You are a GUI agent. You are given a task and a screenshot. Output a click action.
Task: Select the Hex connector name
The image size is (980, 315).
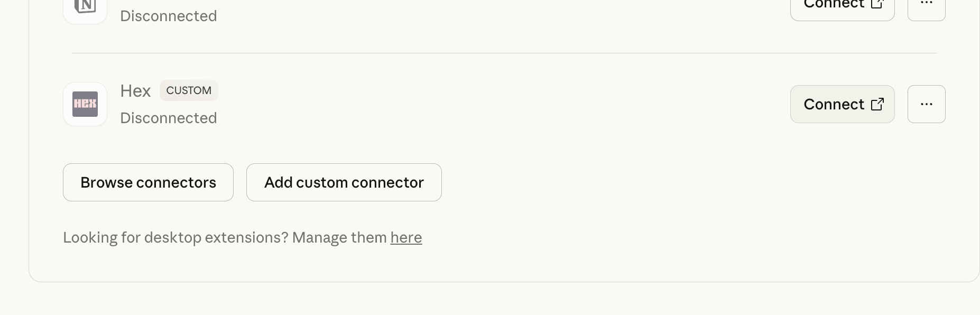click(135, 91)
